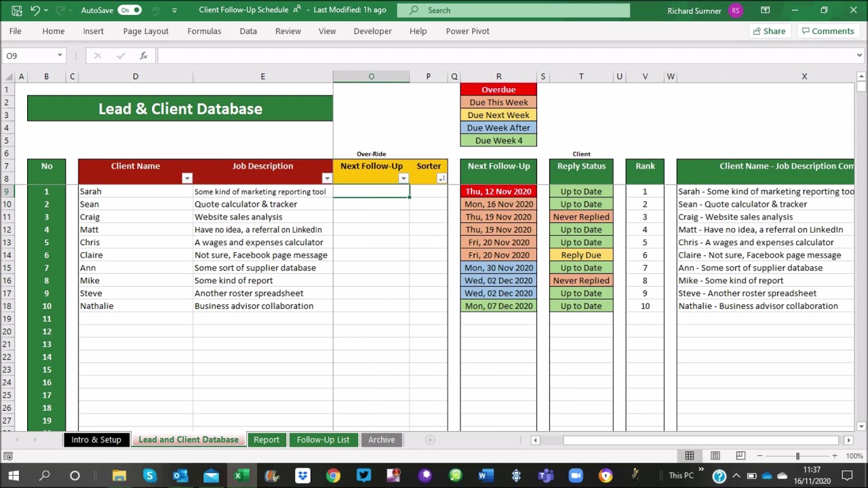The image size is (868, 488).
Task: Select the Select All corner triangle
Action: (7, 77)
